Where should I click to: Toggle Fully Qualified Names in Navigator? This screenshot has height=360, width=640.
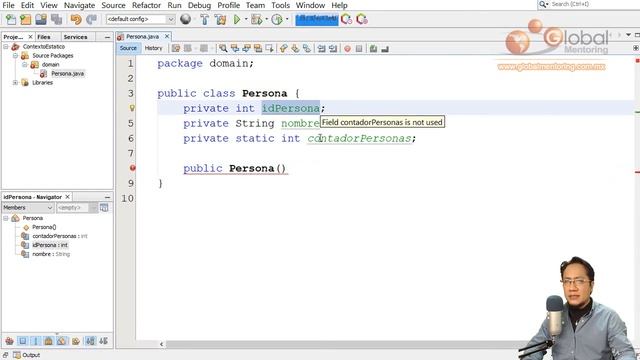click(76, 341)
